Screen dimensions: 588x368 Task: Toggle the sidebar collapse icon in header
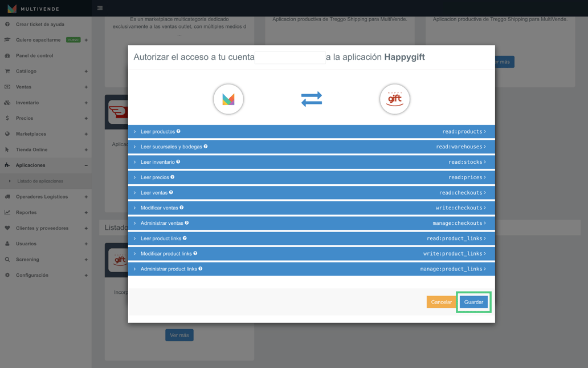point(100,8)
